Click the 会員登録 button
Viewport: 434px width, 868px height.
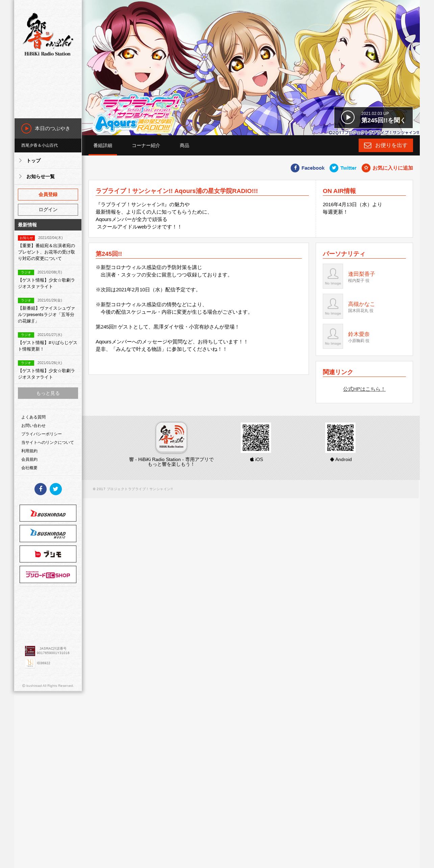pyautogui.click(x=48, y=194)
